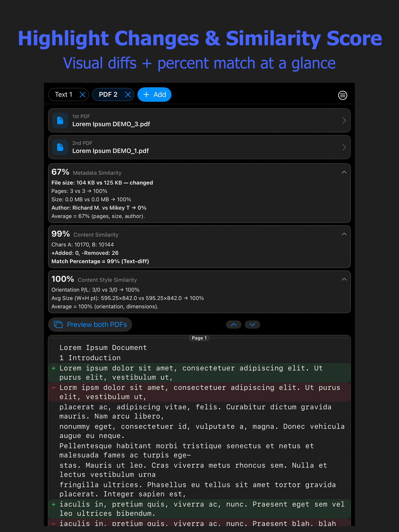Click the 99% content score

click(61, 234)
